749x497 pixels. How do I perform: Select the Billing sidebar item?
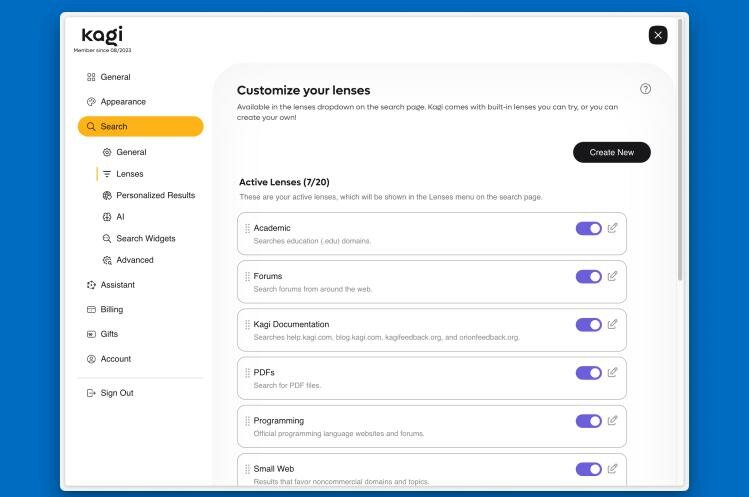(x=111, y=309)
